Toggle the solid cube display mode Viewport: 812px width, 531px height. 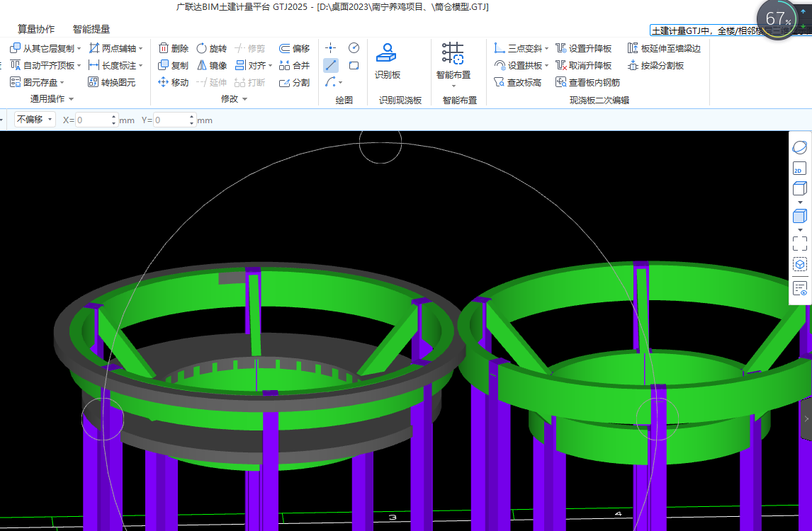click(799, 216)
